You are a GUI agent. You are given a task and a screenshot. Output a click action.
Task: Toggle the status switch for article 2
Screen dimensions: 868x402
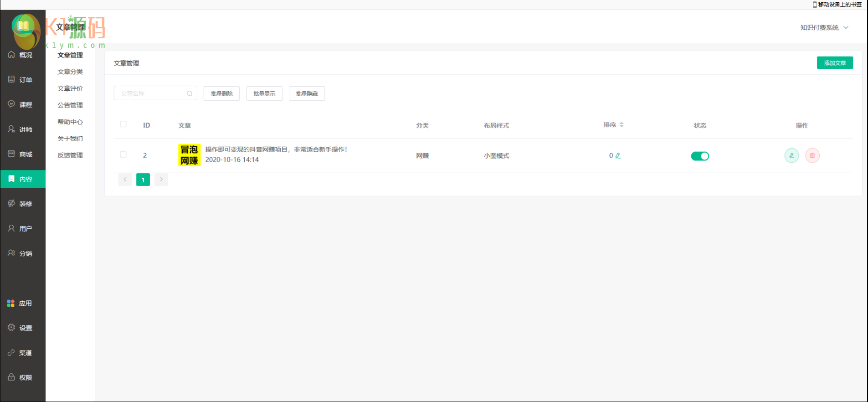700,156
